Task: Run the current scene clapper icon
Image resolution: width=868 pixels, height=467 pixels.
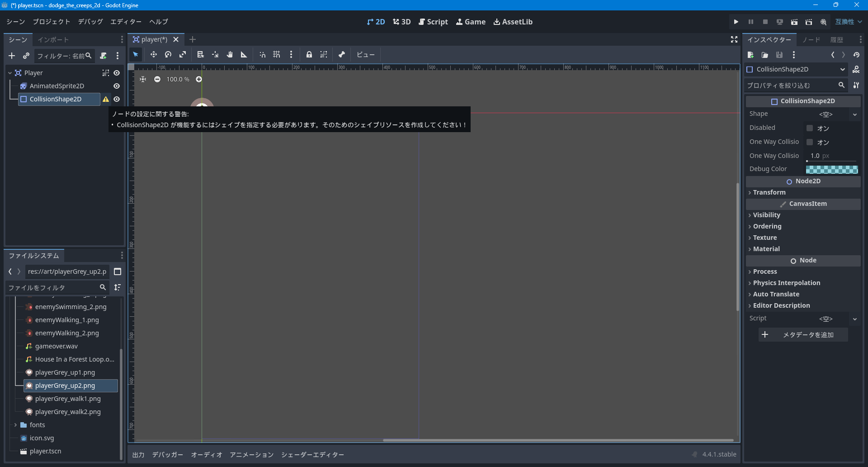Action: [x=794, y=22]
